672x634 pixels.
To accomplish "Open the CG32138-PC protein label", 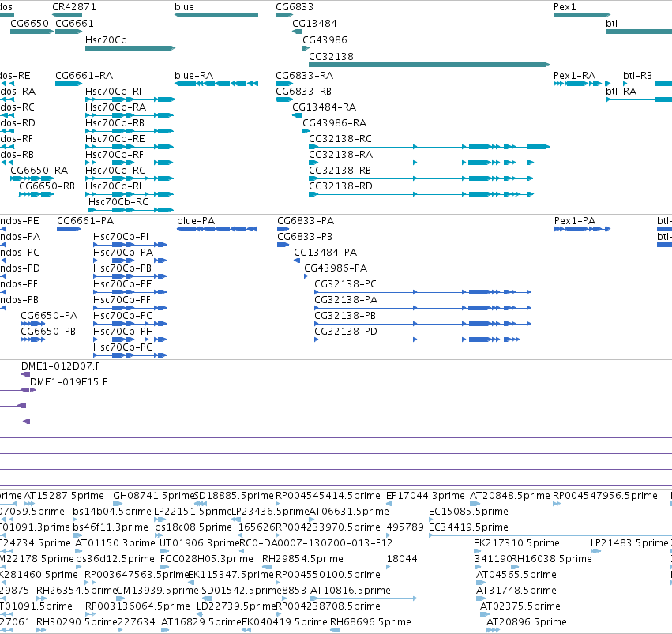I will point(345,284).
